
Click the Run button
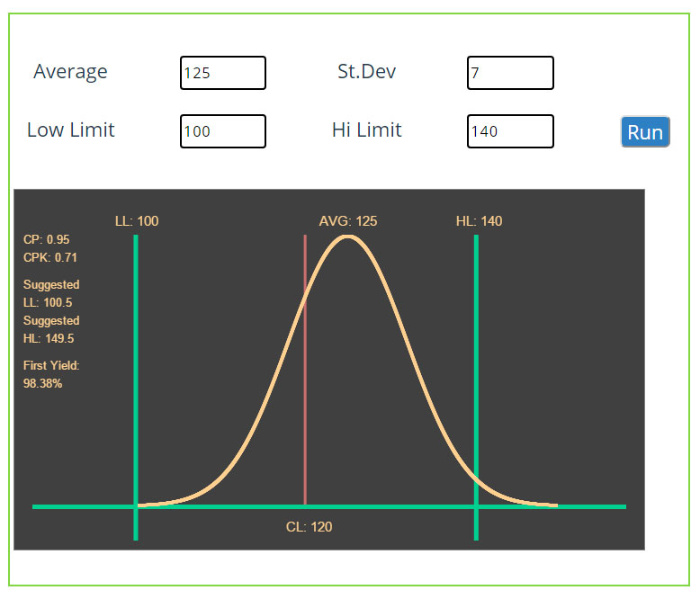coord(645,131)
